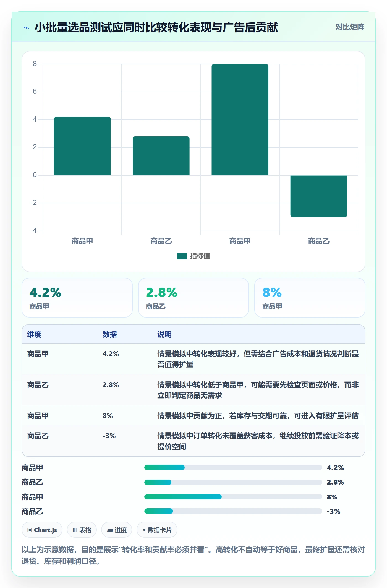Click the description starting 情景模拟中转化表现较好

pos(258,359)
